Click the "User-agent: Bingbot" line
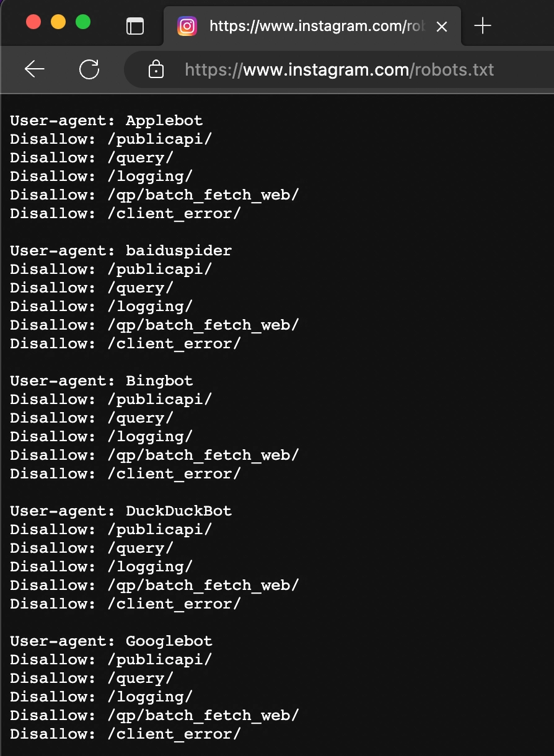This screenshot has height=756, width=554. tap(102, 380)
